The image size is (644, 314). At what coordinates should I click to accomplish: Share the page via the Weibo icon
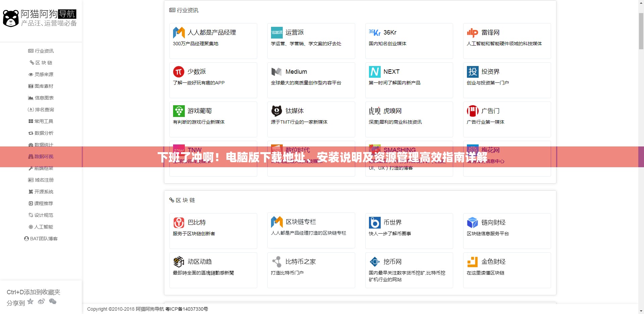[x=41, y=302]
